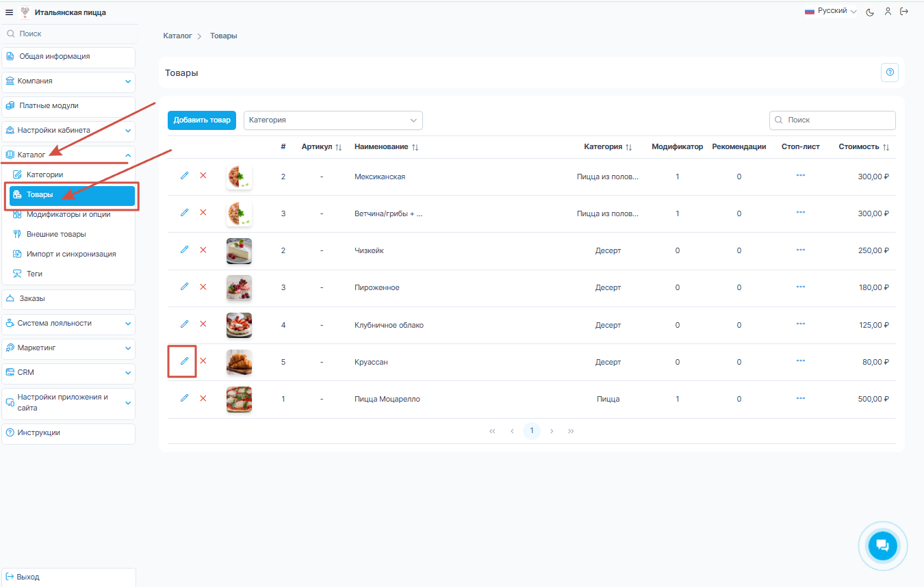The height and width of the screenshot is (587, 924).
Task: Go to page 1 in pagination
Action: tap(532, 431)
